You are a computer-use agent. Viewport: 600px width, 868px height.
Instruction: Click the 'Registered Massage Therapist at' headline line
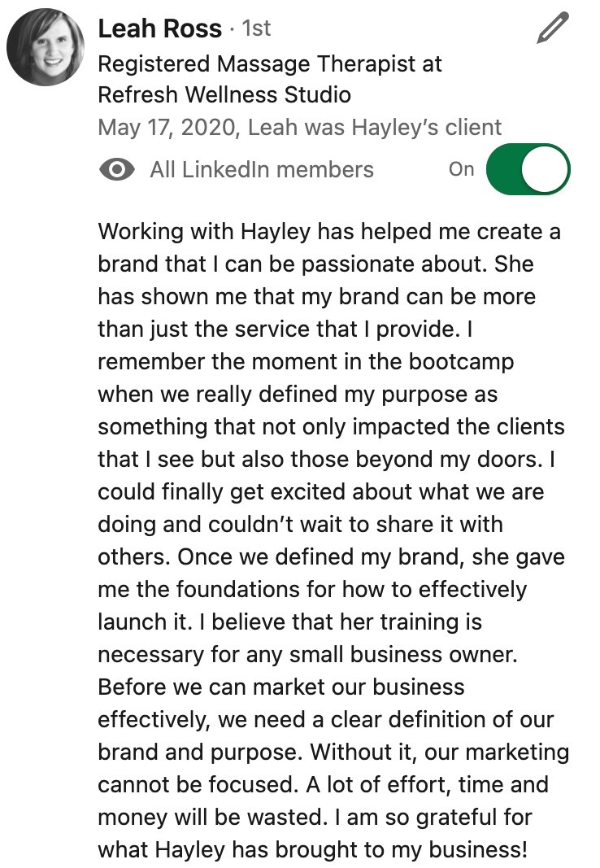tap(270, 64)
